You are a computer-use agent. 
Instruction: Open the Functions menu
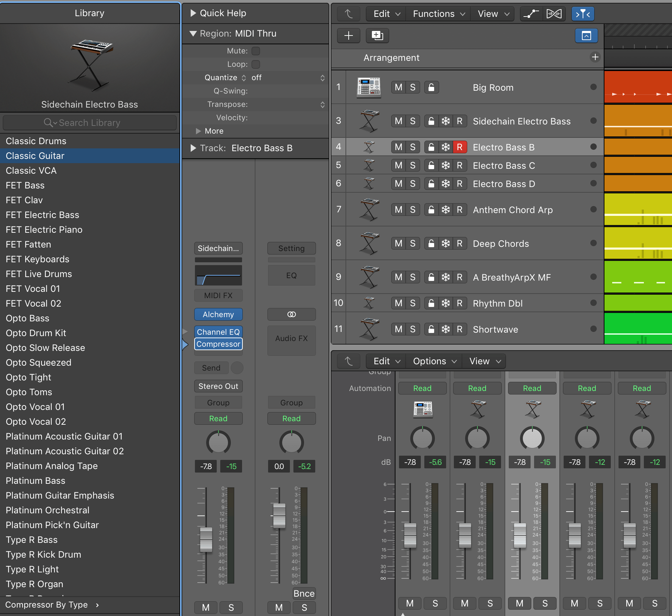[439, 14]
